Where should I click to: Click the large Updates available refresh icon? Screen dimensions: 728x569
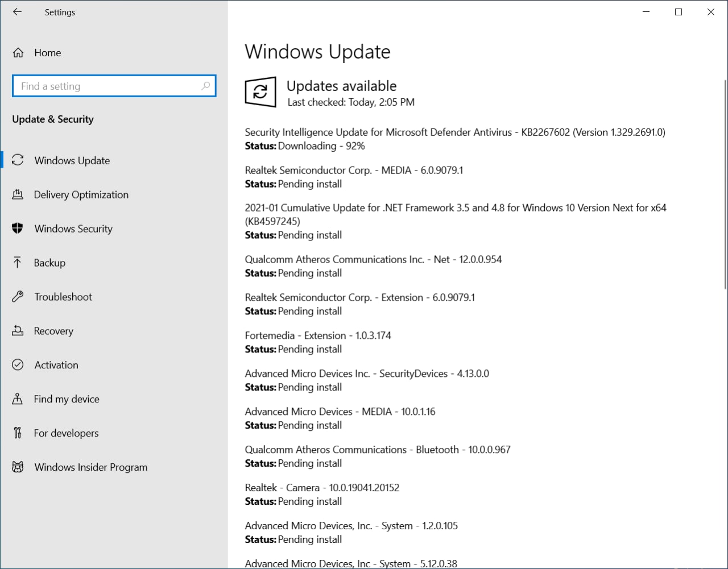[x=260, y=92]
